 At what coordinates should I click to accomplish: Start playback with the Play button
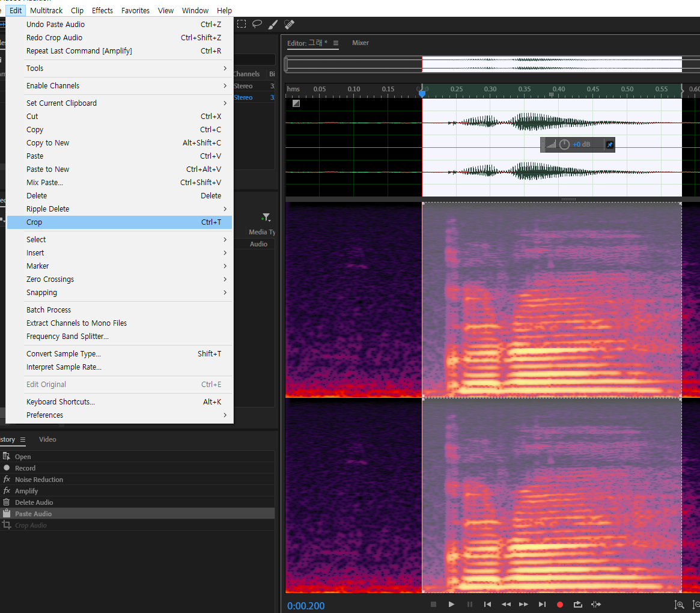(451, 605)
